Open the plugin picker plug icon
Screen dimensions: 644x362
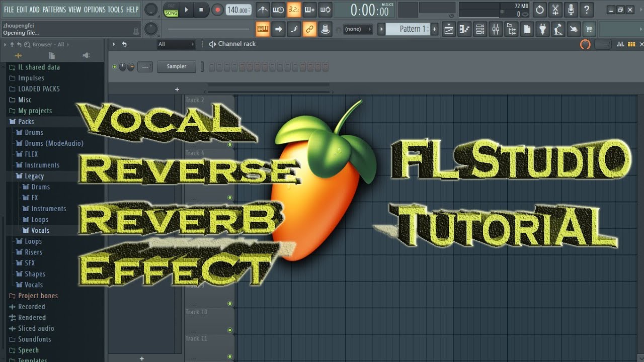click(542, 29)
